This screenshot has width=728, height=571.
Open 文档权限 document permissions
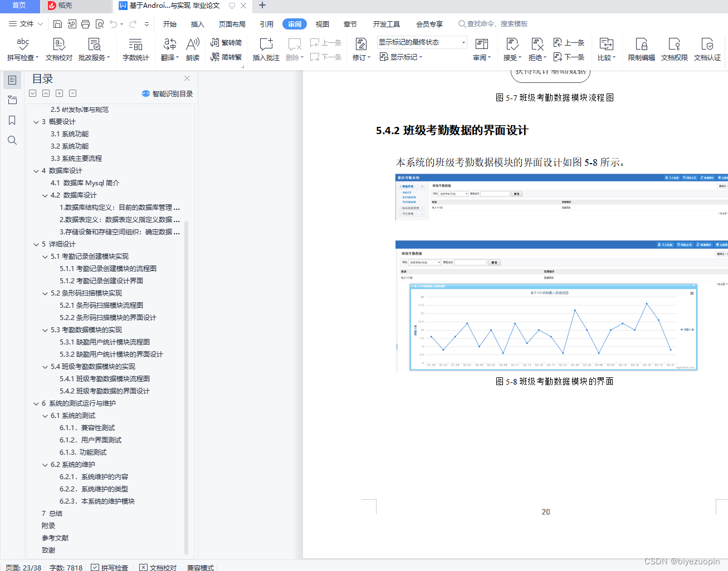675,49
